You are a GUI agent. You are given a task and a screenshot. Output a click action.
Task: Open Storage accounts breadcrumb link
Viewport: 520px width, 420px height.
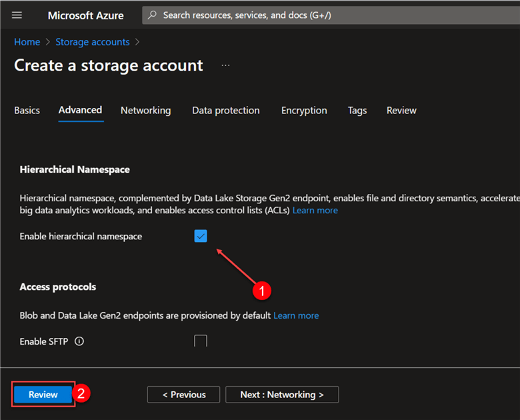click(x=93, y=42)
